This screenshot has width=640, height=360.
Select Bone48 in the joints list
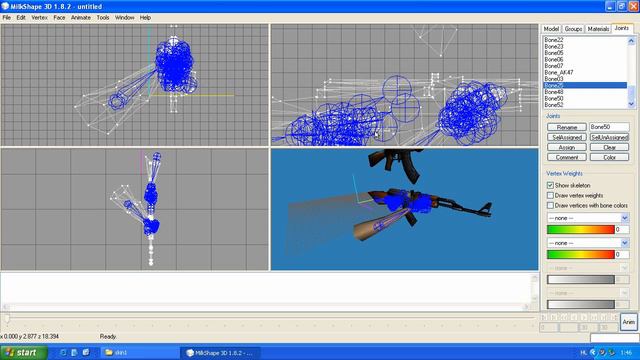tap(585, 92)
